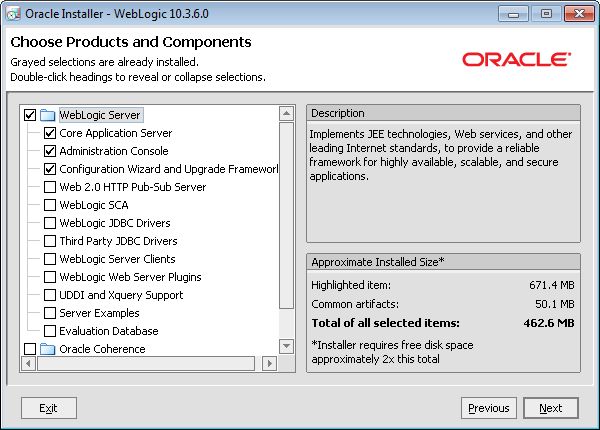600x430 pixels.
Task: Check Third Party JDBC Drivers checkbox
Action: pyautogui.click(x=50, y=241)
